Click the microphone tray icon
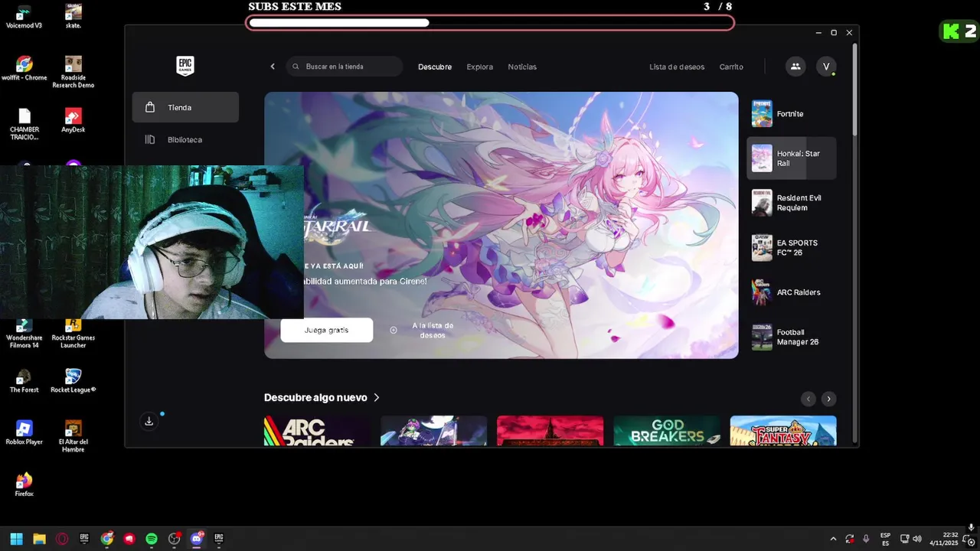 coord(866,539)
